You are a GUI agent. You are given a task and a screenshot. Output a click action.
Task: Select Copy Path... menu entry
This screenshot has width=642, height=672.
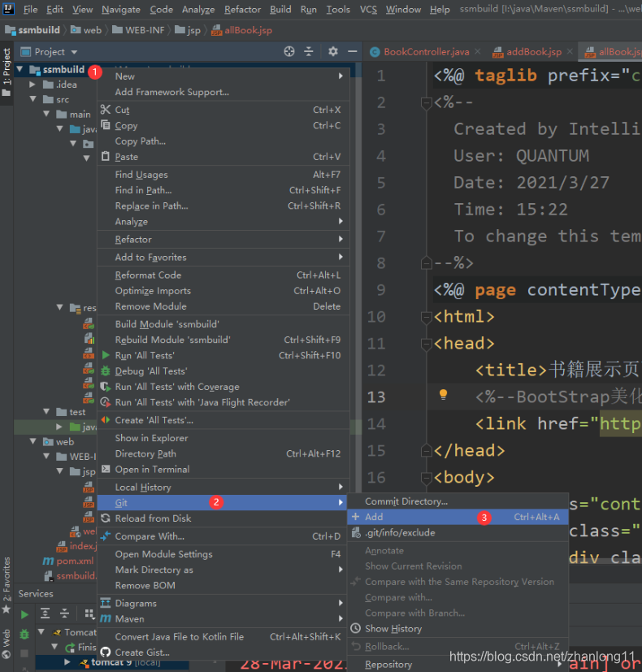pyautogui.click(x=223, y=141)
